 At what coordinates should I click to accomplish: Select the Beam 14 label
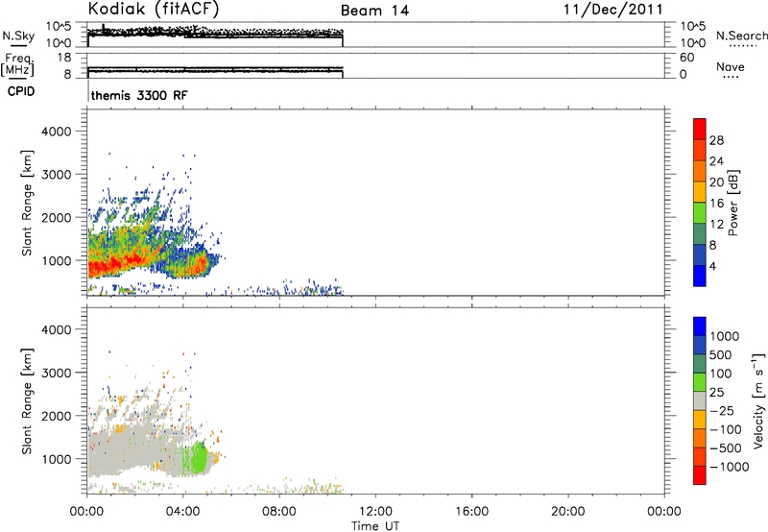point(374,11)
